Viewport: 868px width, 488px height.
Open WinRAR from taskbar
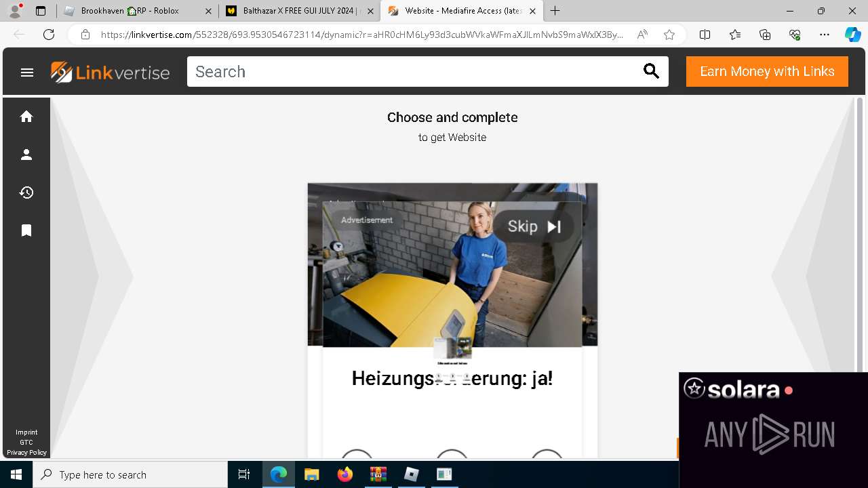click(378, 474)
